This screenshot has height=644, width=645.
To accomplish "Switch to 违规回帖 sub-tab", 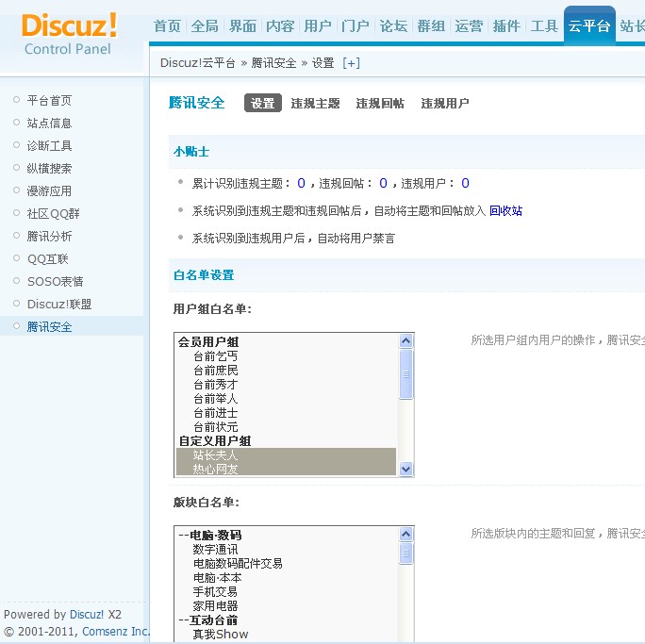I will click(380, 103).
